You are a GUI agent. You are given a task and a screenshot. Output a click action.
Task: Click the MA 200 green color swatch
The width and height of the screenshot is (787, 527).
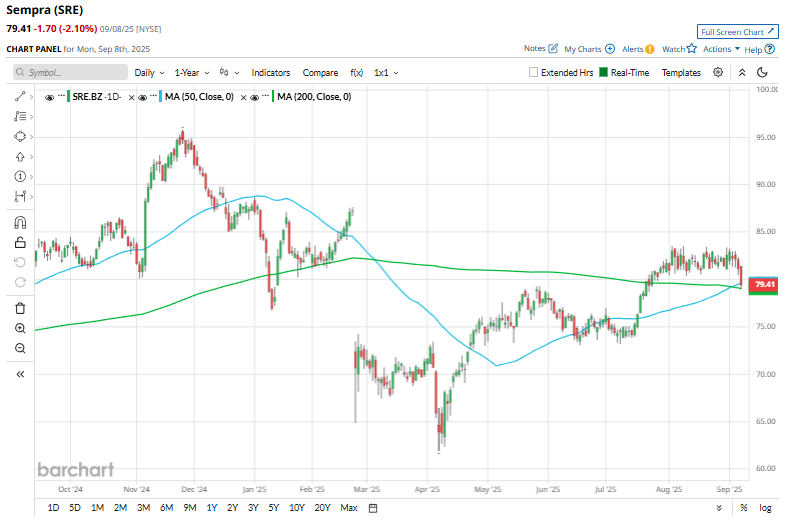[x=273, y=96]
